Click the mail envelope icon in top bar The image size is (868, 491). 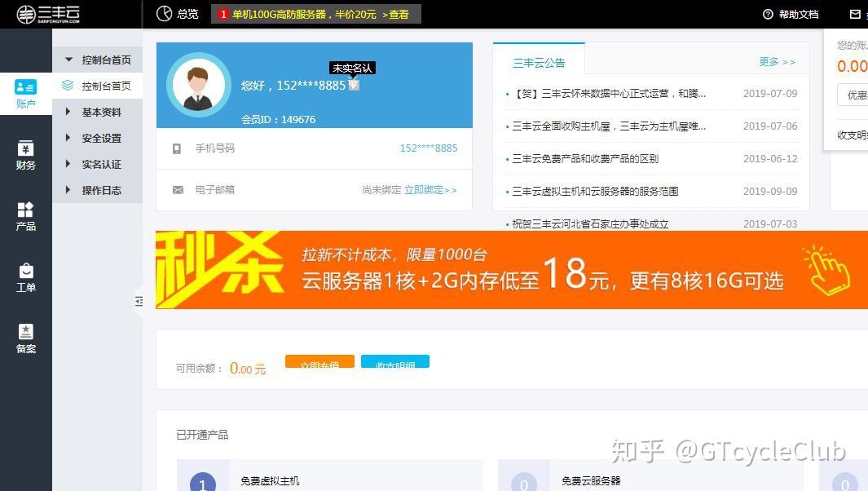click(855, 15)
